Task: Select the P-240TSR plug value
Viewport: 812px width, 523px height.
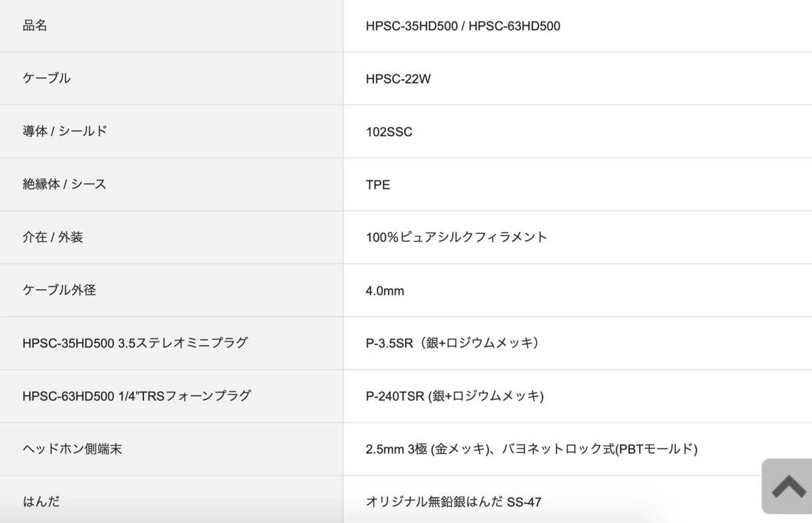Action: [x=454, y=396]
